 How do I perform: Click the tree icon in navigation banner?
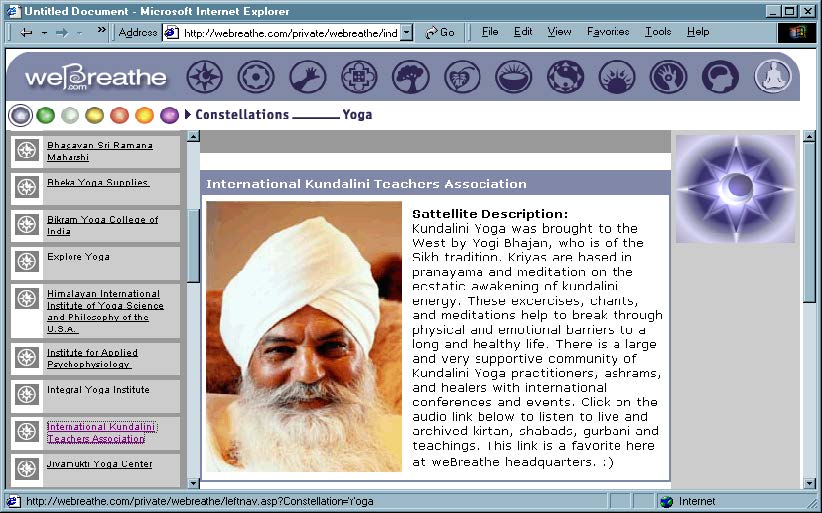point(410,76)
